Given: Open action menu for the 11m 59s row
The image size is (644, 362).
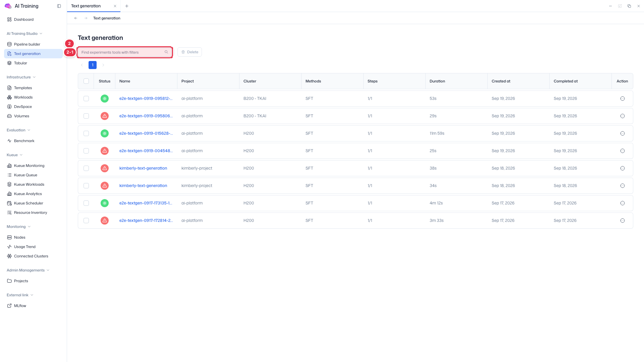Looking at the screenshot, I should pos(623,133).
